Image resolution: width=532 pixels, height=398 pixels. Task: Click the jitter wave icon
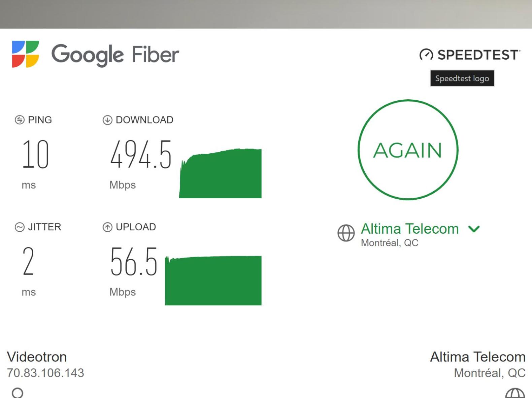[x=20, y=227]
